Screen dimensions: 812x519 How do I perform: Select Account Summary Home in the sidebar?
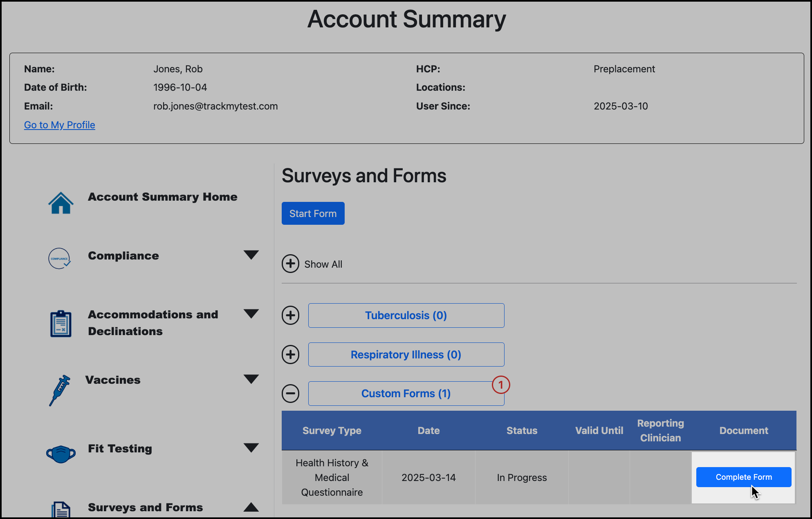[x=162, y=197]
